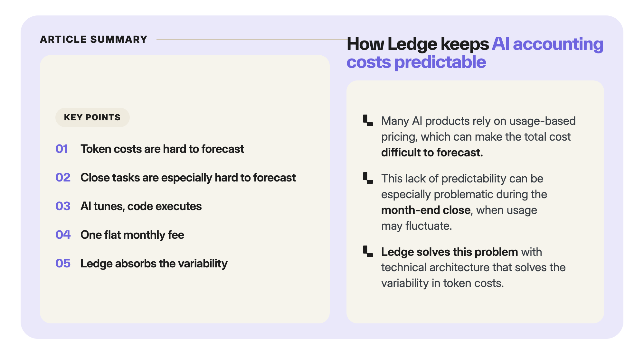Select the purple 04 number marker

pos(63,235)
